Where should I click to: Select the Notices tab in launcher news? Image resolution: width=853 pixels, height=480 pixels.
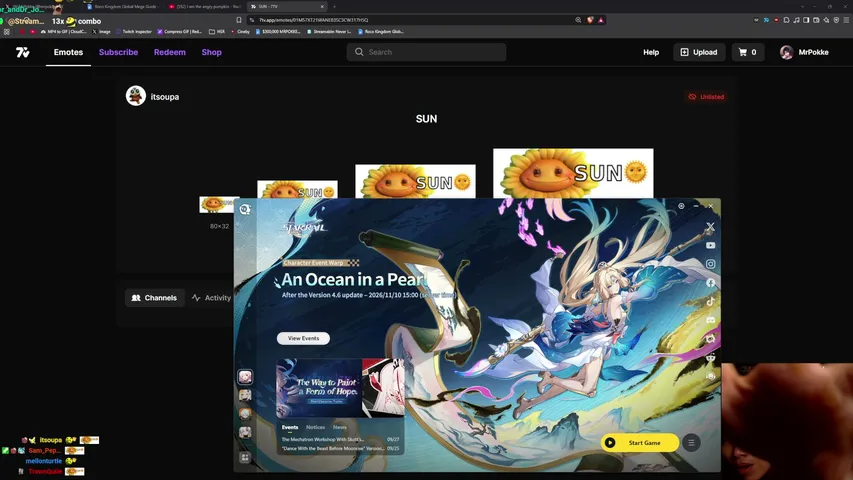315,427
